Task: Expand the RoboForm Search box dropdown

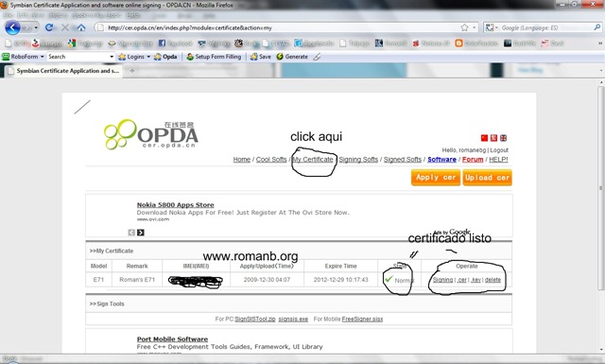Action: pos(112,57)
